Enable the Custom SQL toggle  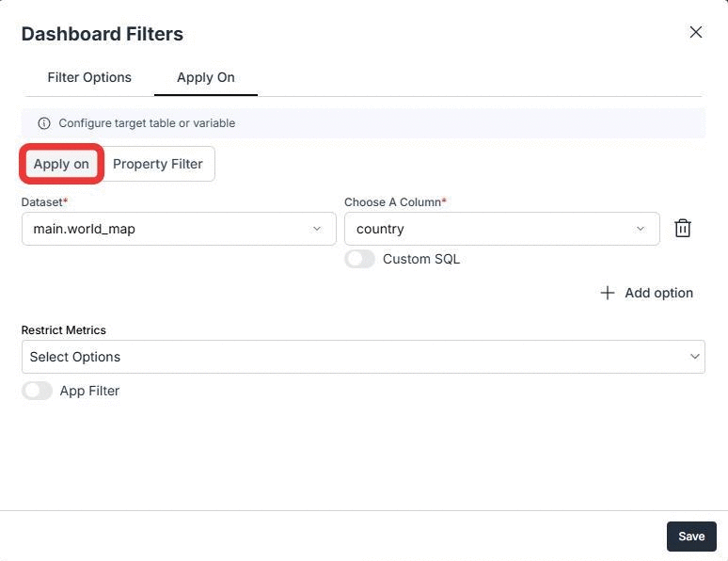(x=359, y=259)
